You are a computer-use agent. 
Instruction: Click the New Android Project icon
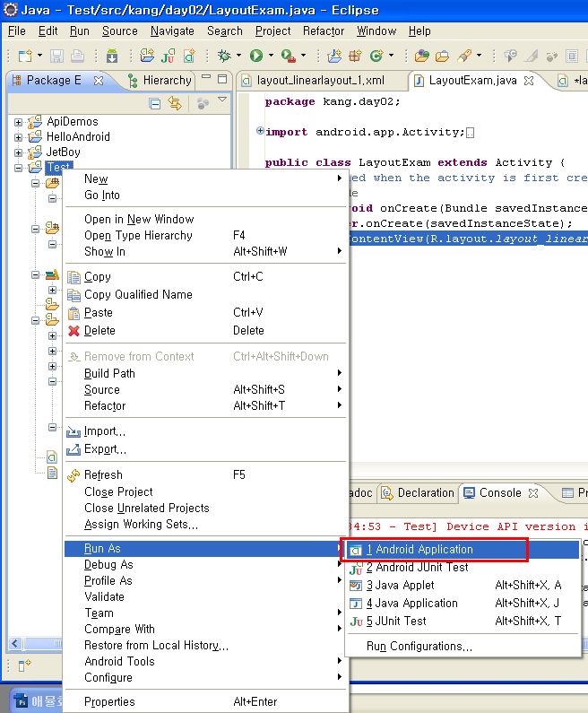[147, 56]
